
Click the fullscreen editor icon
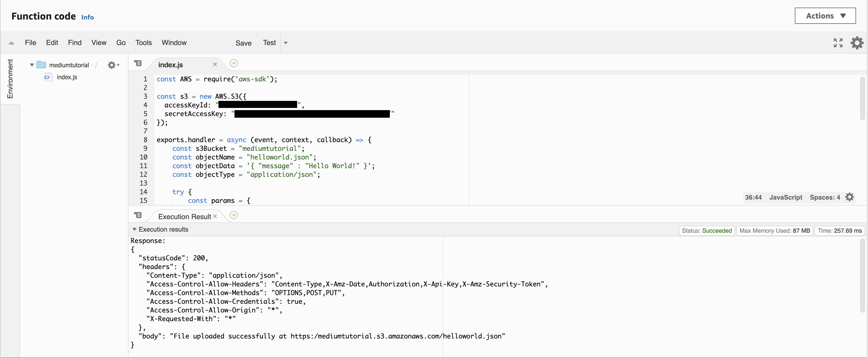point(838,43)
